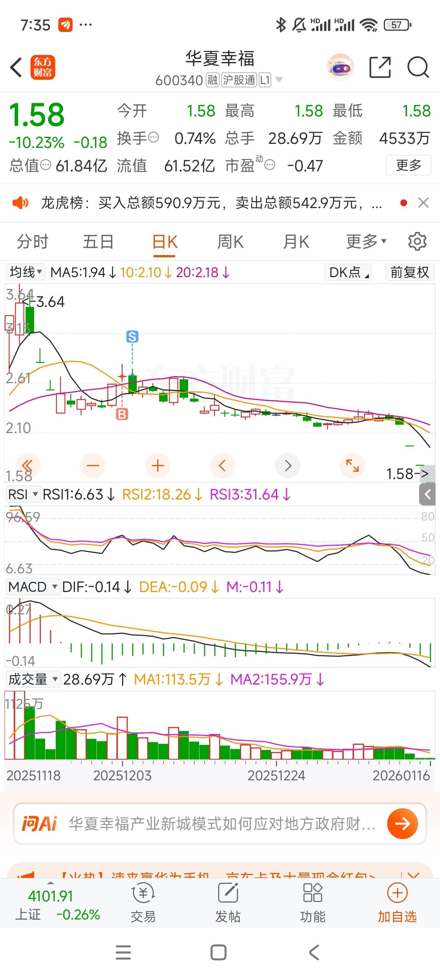Tap the info icon beside 总值
Viewport: 440px width, 980px height.
click(x=45, y=165)
